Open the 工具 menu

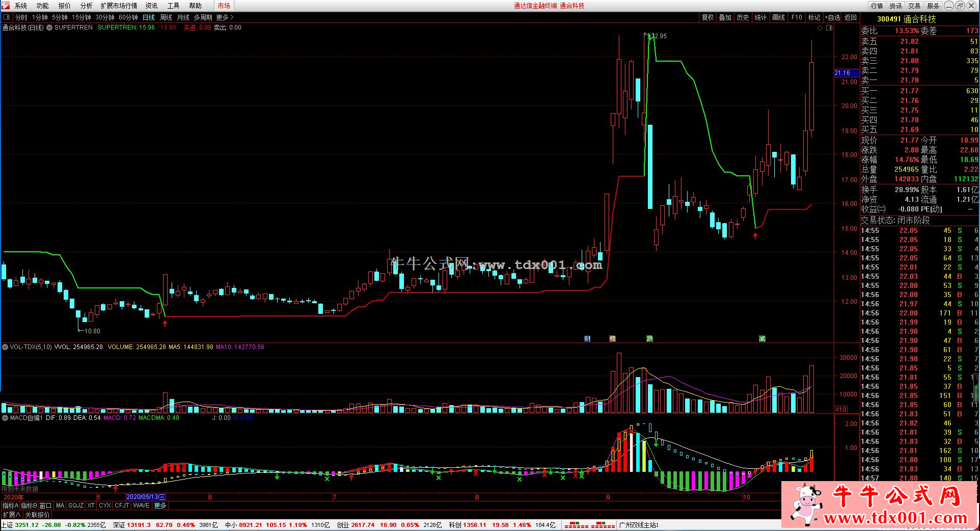(173, 6)
